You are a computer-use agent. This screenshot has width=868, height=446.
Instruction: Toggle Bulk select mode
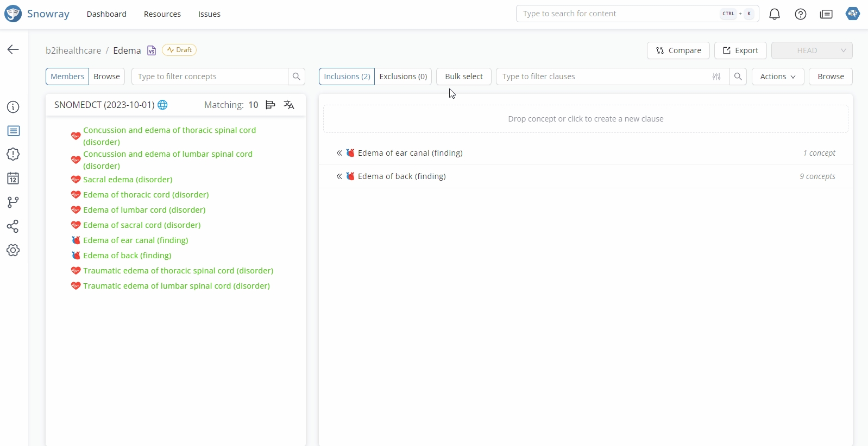pyautogui.click(x=463, y=77)
